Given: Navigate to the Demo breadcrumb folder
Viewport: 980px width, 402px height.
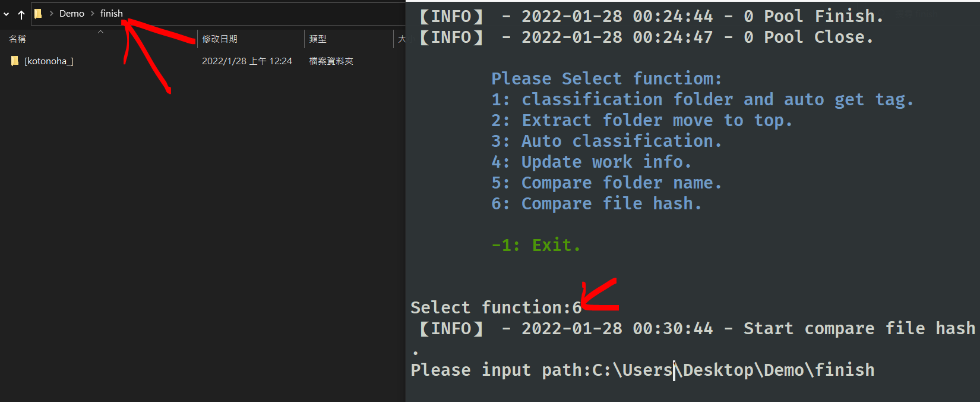Looking at the screenshot, I should (x=72, y=14).
